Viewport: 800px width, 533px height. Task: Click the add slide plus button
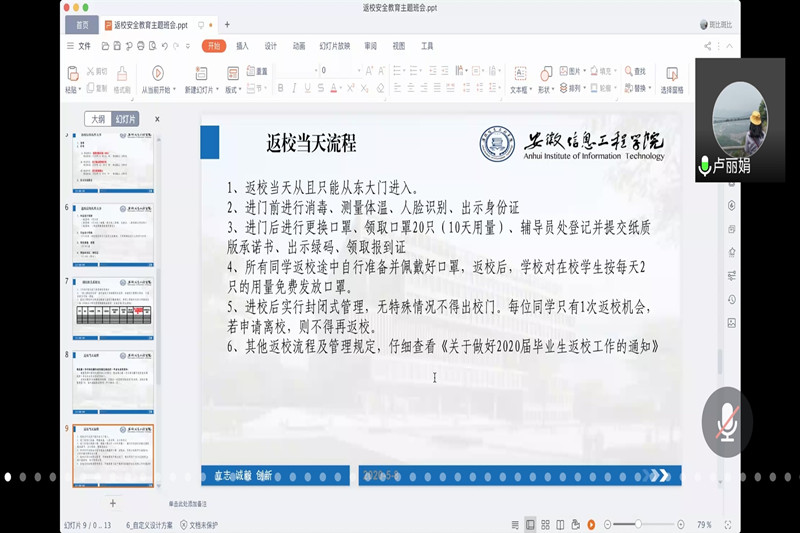(x=112, y=503)
